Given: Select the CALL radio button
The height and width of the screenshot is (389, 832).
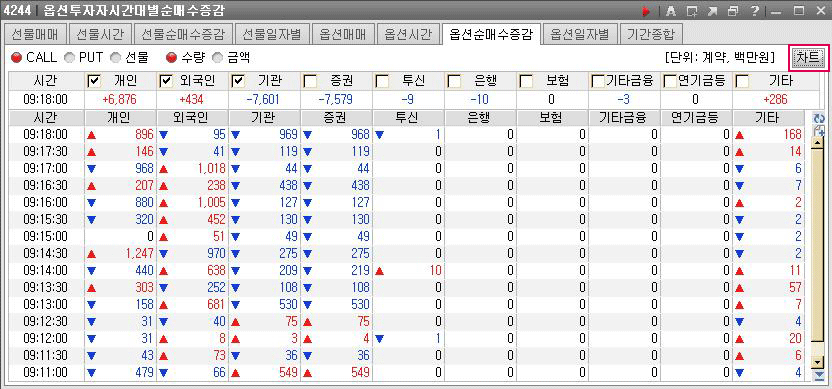Looking at the screenshot, I should [16, 57].
